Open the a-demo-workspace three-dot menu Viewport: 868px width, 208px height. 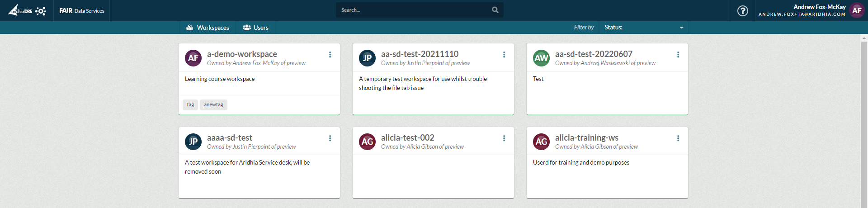click(330, 55)
